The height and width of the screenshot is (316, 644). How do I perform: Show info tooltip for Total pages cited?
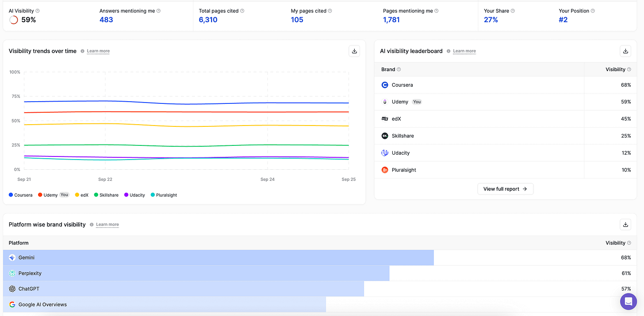[242, 11]
